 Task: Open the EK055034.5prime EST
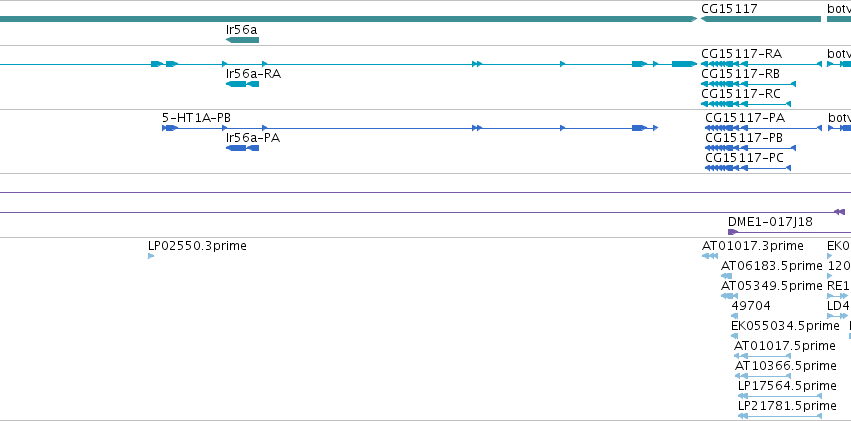click(734, 336)
